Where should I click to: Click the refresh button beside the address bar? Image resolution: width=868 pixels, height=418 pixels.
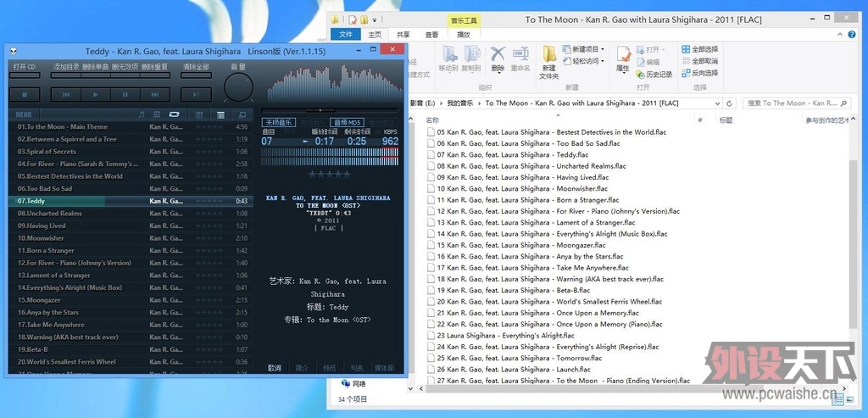(730, 103)
